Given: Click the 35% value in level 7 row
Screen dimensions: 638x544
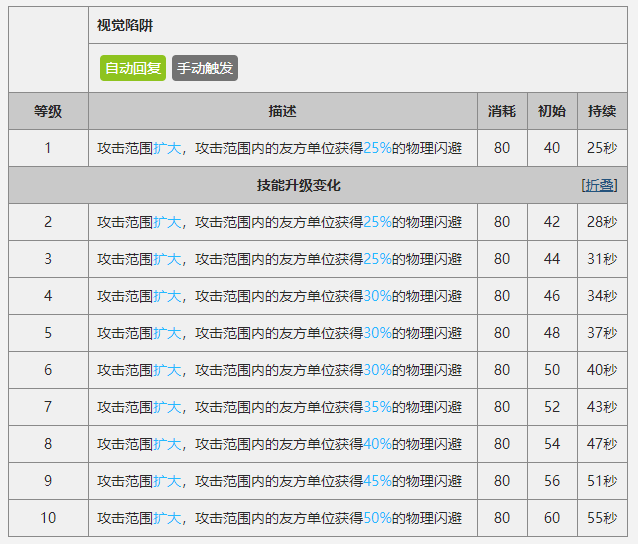Looking at the screenshot, I should pyautogui.click(x=377, y=407).
